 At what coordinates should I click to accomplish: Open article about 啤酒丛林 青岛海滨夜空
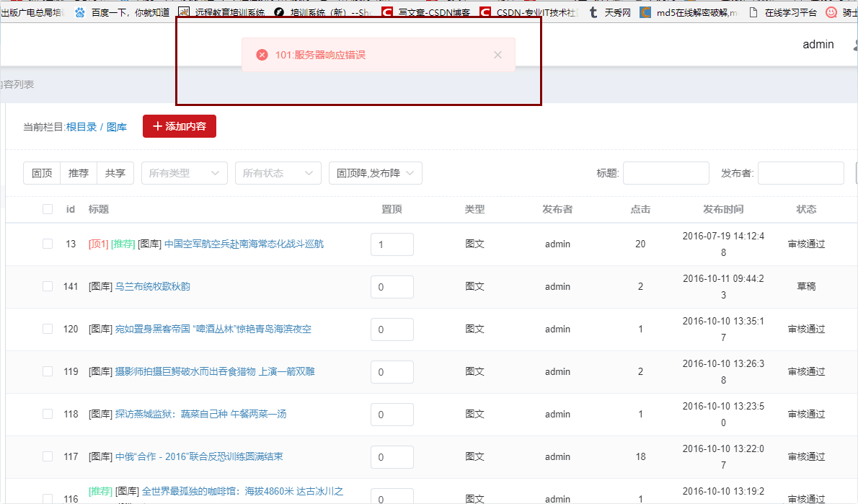(x=213, y=329)
